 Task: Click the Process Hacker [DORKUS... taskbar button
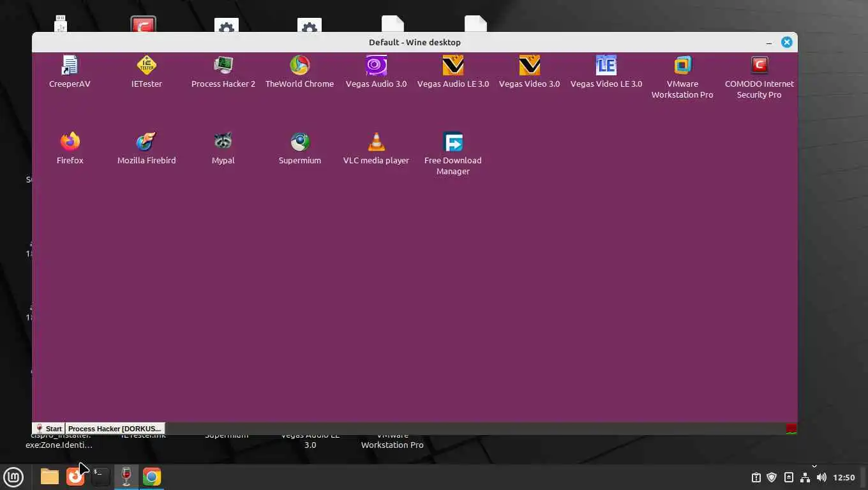(115, 429)
